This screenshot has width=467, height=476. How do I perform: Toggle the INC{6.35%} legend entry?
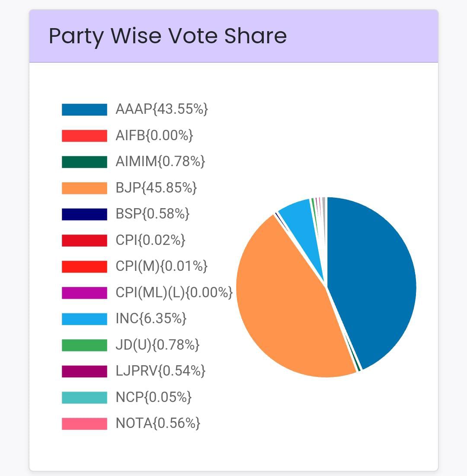click(x=151, y=319)
